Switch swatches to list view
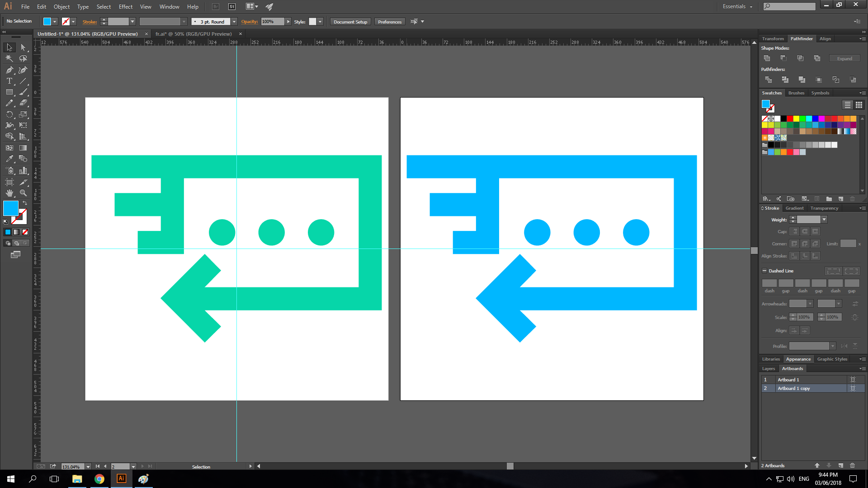This screenshot has height=488, width=868. point(847,105)
